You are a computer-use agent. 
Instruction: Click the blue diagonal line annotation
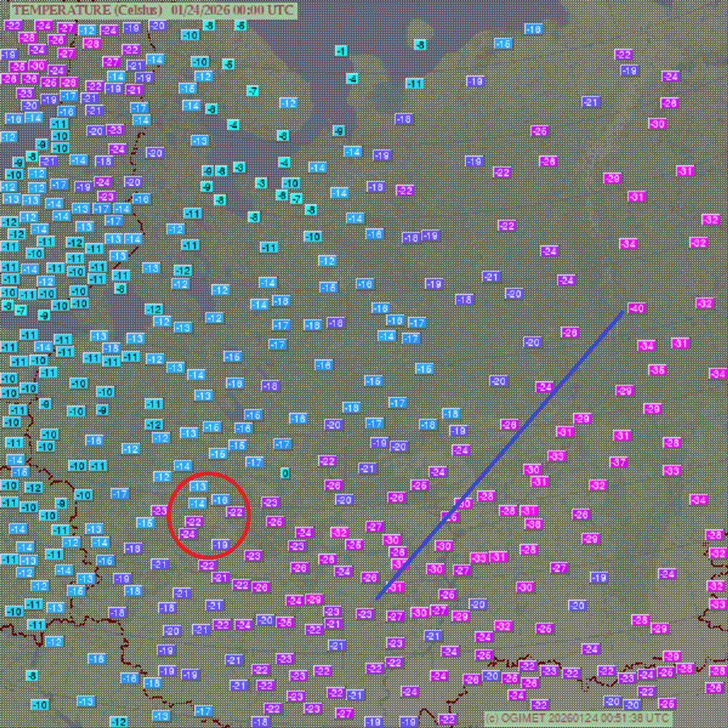point(500,455)
